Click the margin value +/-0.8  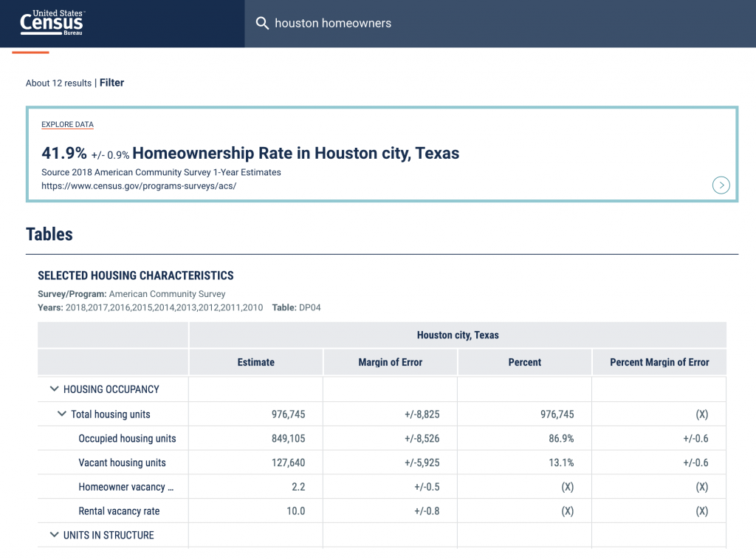tap(427, 511)
